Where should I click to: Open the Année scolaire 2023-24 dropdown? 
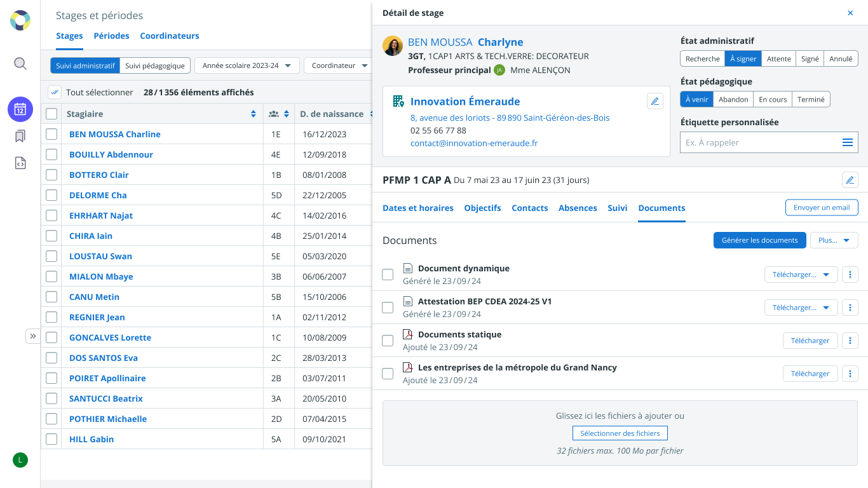[247, 65]
